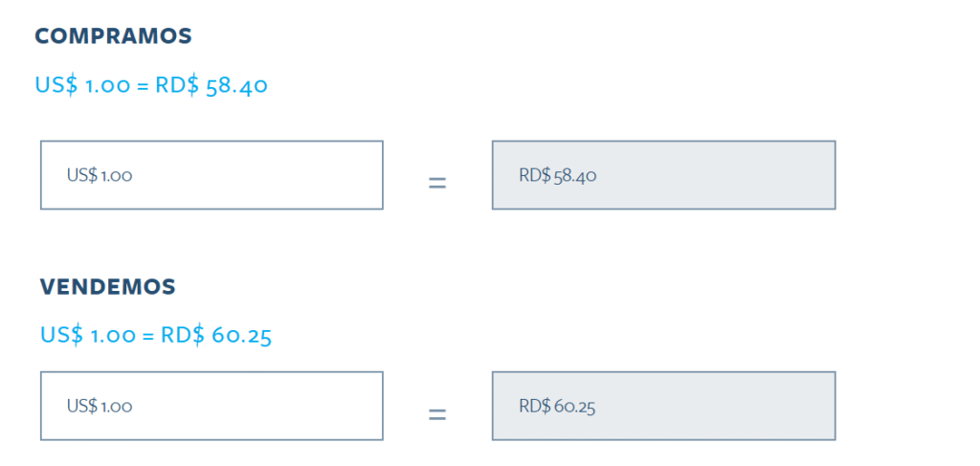Select the COMPRAMOS heading
The width and height of the screenshot is (980, 466).
click(x=113, y=36)
